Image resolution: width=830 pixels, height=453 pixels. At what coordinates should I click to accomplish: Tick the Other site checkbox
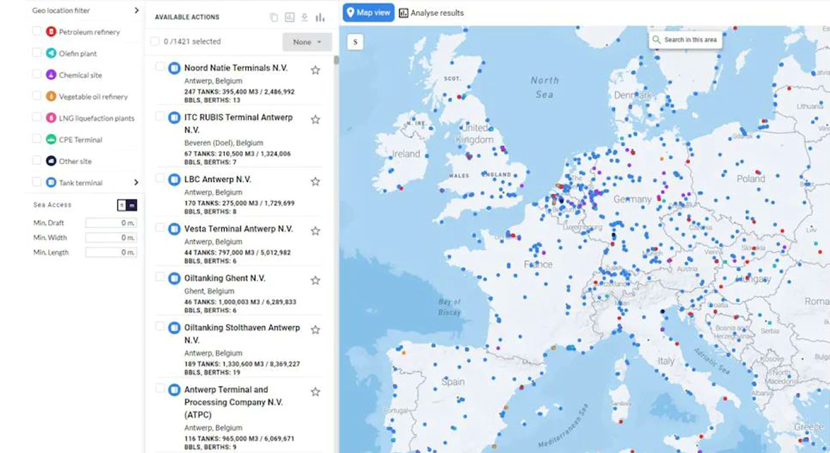click(37, 160)
